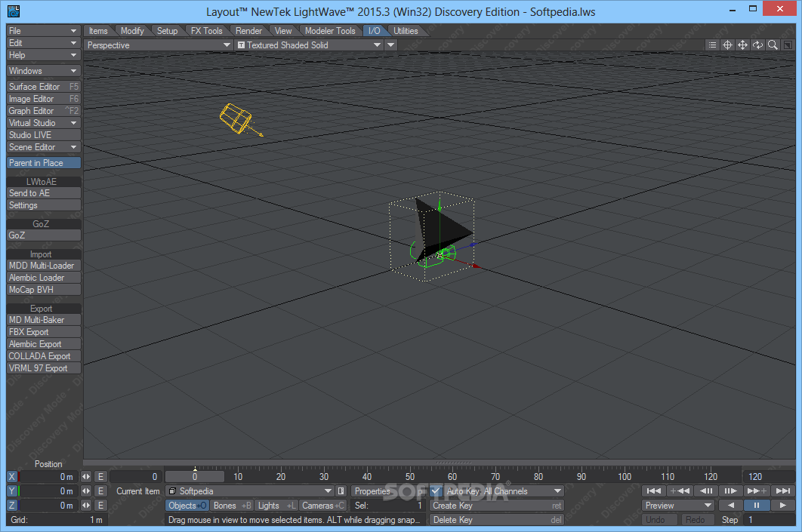The height and width of the screenshot is (532, 802).
Task: Go to previous keyframe
Action: [x=680, y=490]
